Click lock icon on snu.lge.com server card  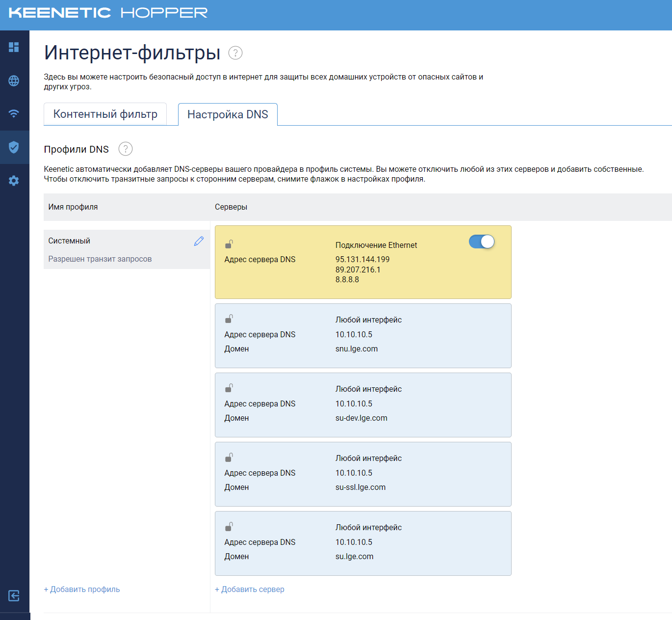pyautogui.click(x=229, y=319)
